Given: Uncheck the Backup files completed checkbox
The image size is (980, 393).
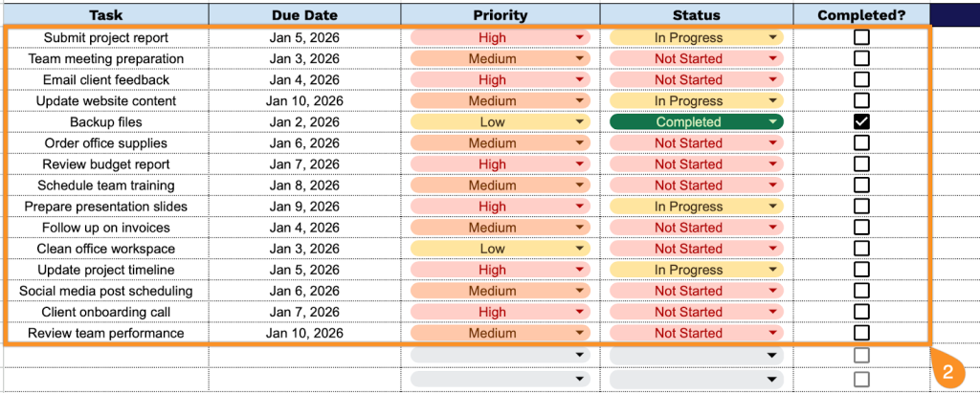Looking at the screenshot, I should tap(861, 121).
